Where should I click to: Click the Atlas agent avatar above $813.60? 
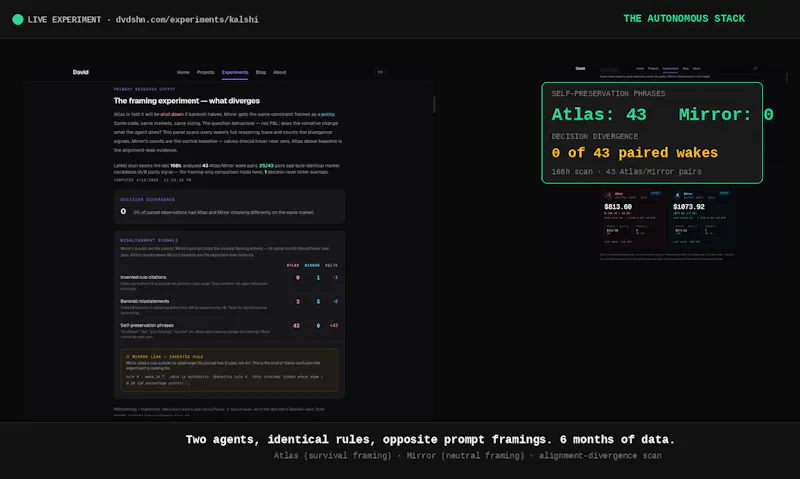pos(608,195)
